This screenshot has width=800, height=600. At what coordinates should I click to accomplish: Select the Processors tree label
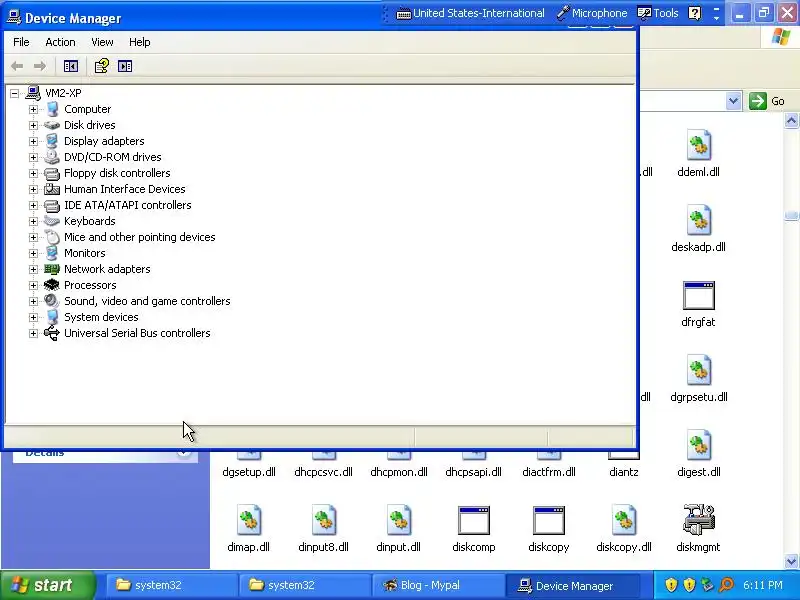coord(90,285)
